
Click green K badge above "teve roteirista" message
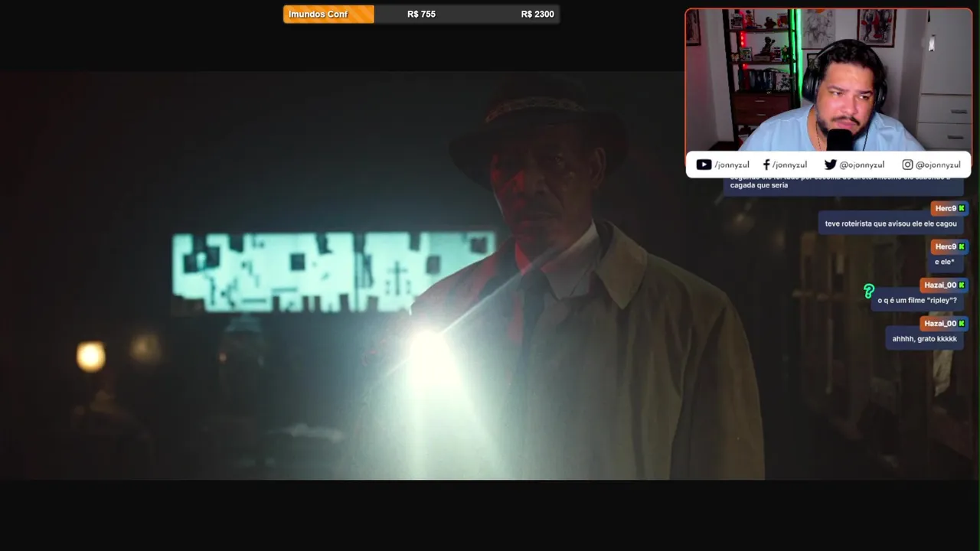(962, 208)
